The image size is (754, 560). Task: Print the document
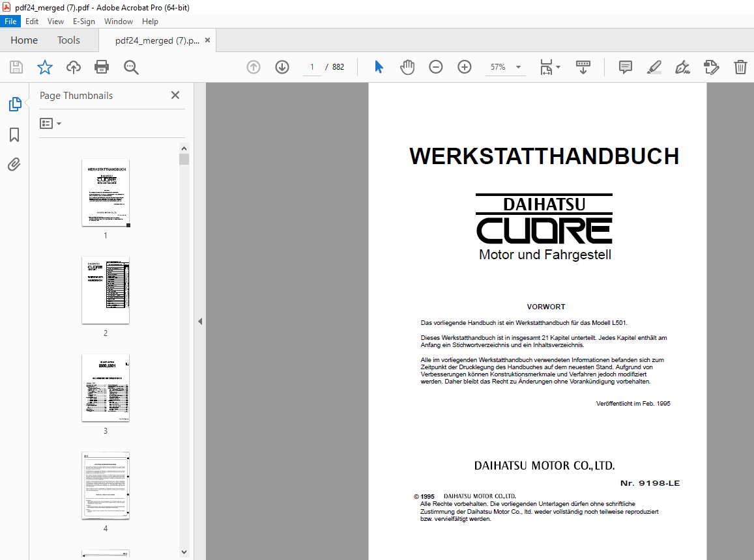point(102,67)
